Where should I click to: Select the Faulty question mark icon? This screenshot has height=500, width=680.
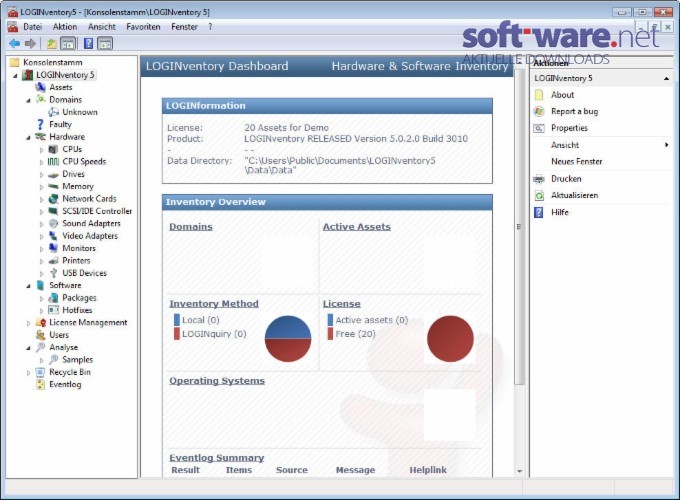click(x=40, y=124)
